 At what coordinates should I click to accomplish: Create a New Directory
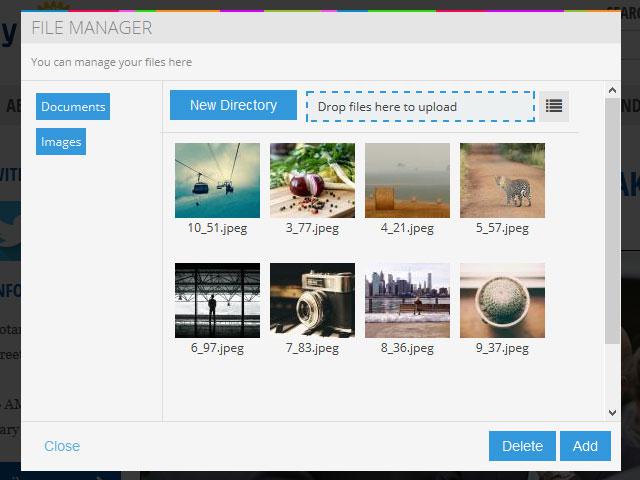[233, 105]
